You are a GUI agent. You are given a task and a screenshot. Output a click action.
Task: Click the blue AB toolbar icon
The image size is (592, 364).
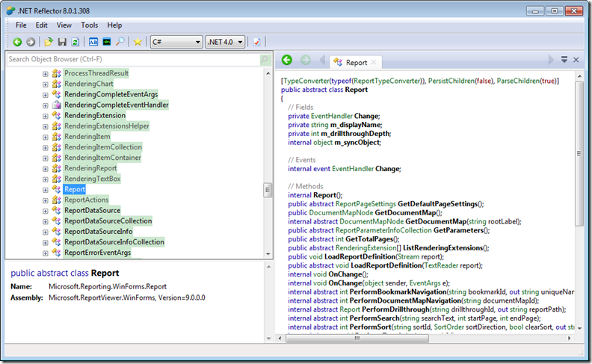[x=93, y=42]
